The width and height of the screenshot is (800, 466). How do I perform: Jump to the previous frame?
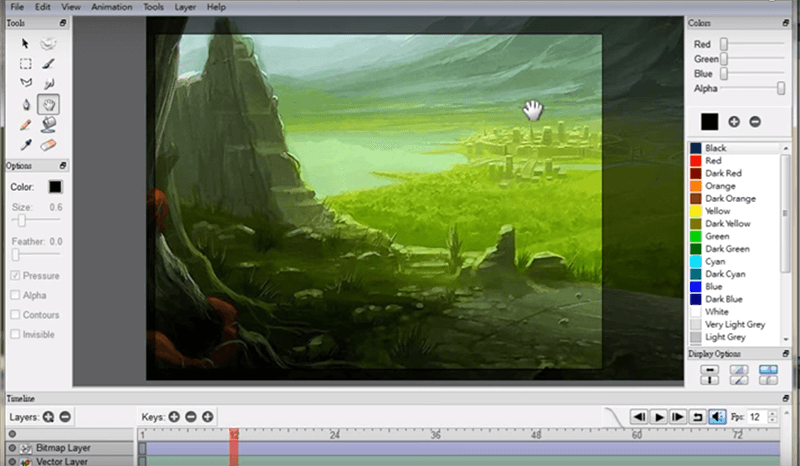(639, 417)
